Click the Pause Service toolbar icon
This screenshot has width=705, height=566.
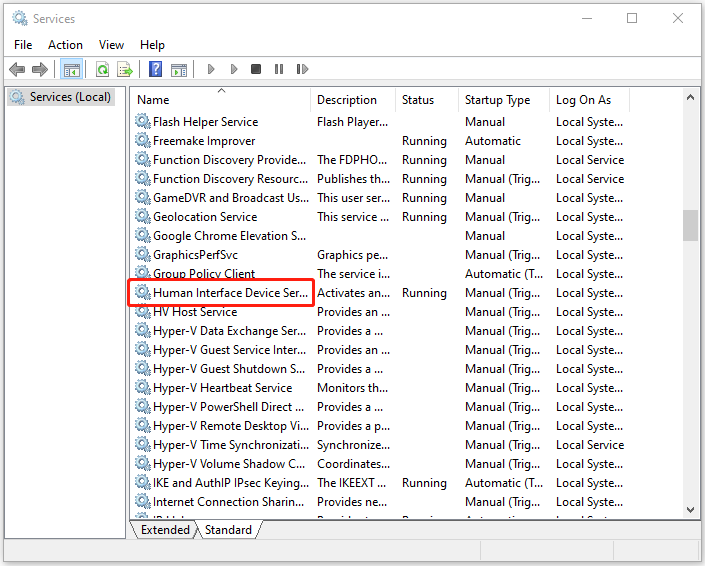coord(278,69)
